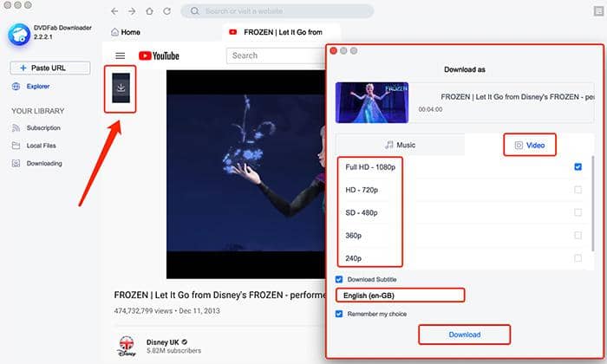Click Paste URL button
Viewport: 607px width, 364px height.
pyautogui.click(x=50, y=68)
